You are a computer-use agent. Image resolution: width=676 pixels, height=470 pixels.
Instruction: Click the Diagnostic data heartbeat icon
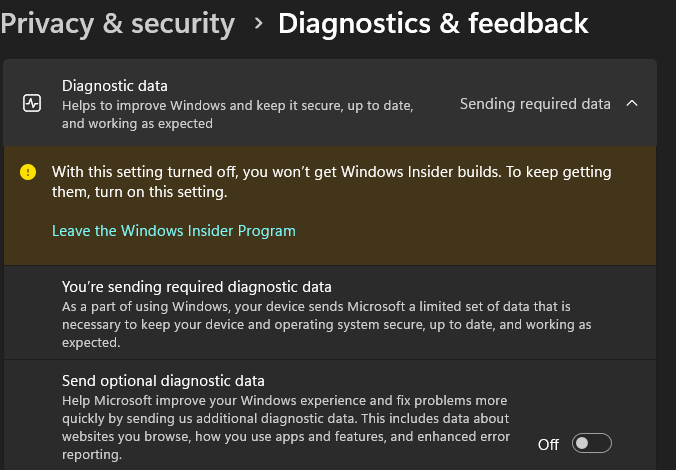tap(32, 104)
